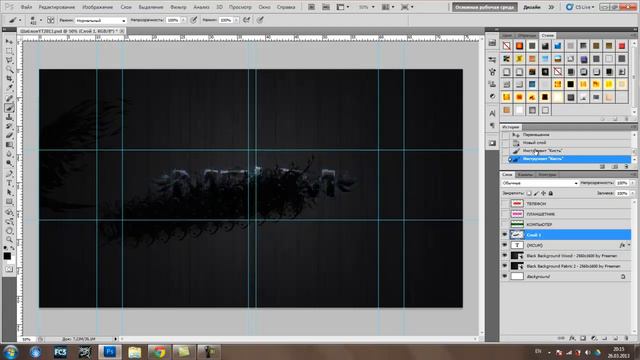640x360 pixels.
Task: Open the layer fill (Заливка) slider arrow
Action: coord(632,193)
